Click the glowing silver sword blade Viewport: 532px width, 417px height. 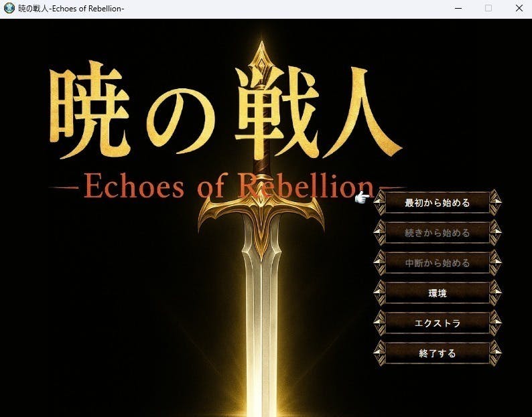coord(260,315)
